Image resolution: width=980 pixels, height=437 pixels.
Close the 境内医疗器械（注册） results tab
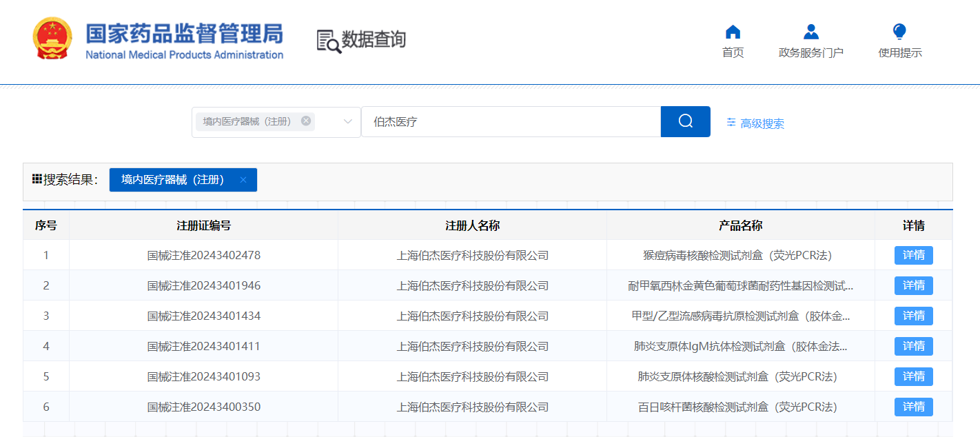(243, 180)
